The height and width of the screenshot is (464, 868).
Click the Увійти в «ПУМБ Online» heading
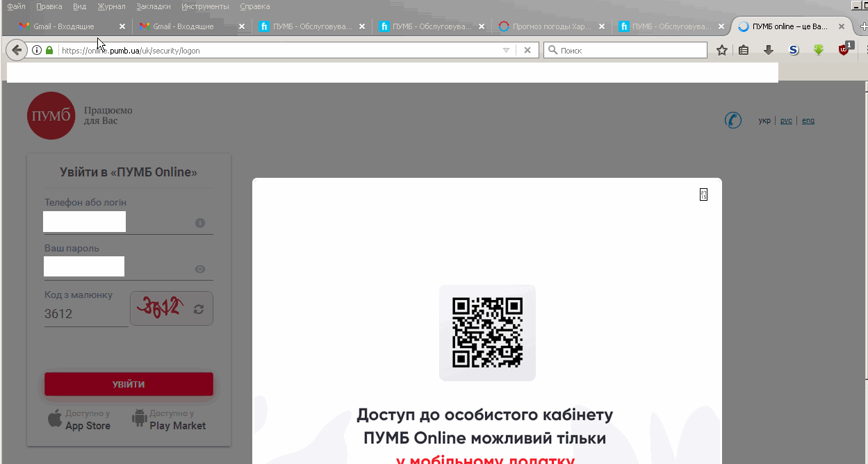pyautogui.click(x=129, y=172)
